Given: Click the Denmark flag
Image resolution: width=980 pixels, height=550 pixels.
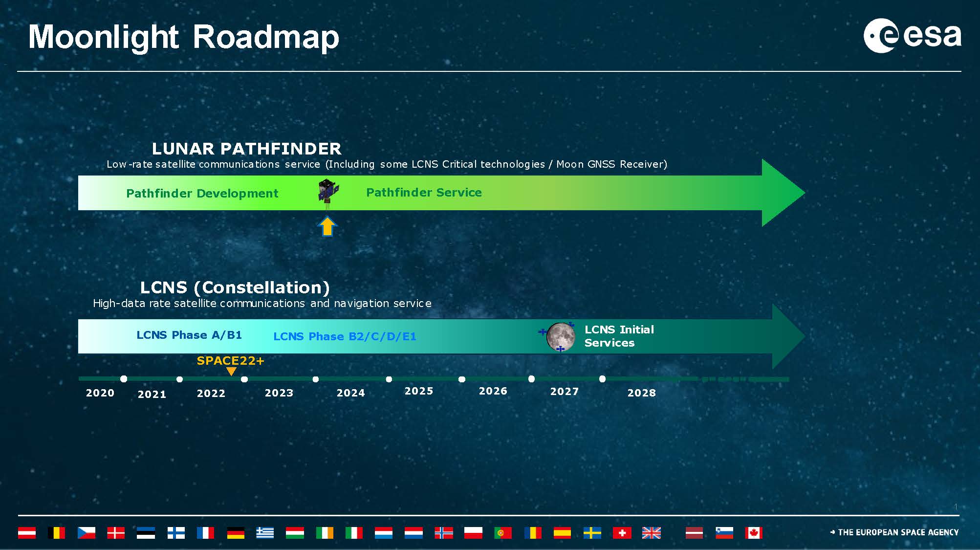Looking at the screenshot, I should (x=116, y=533).
